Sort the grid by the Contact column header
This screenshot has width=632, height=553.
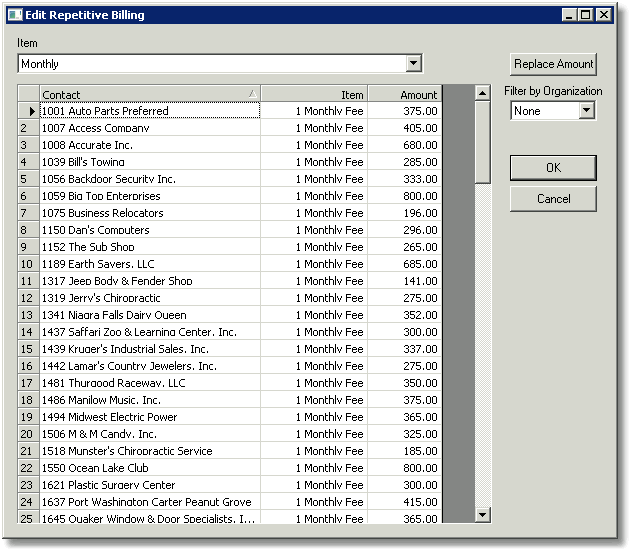[150, 94]
